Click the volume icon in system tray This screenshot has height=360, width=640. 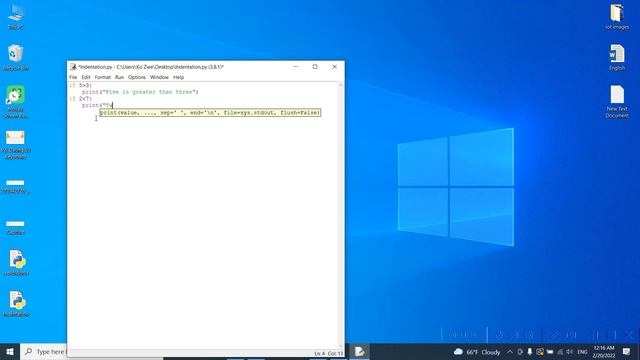[x=569, y=352]
